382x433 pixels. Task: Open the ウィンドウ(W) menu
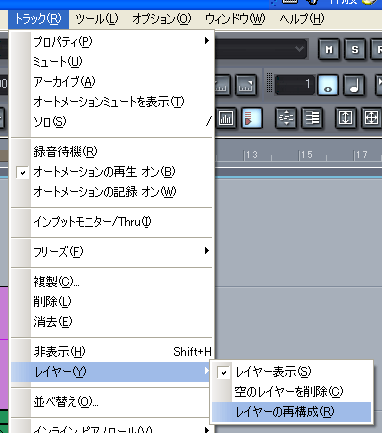tap(235, 19)
